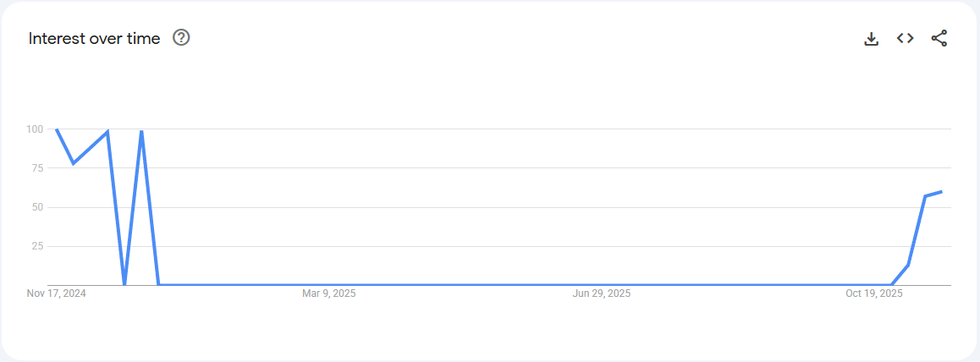This screenshot has width=980, height=362.
Task: Click the final endpoint of the trend line
Action: pyautogui.click(x=941, y=192)
